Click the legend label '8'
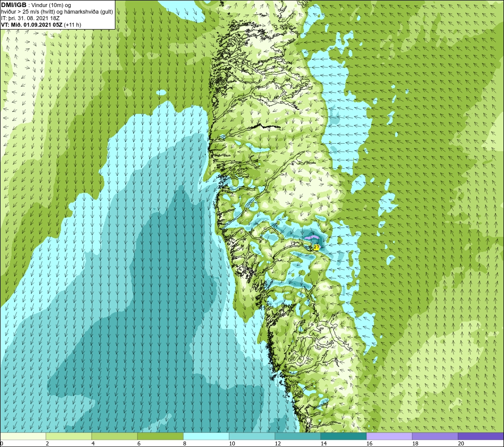The width and height of the screenshot is (504, 447). pos(185,444)
